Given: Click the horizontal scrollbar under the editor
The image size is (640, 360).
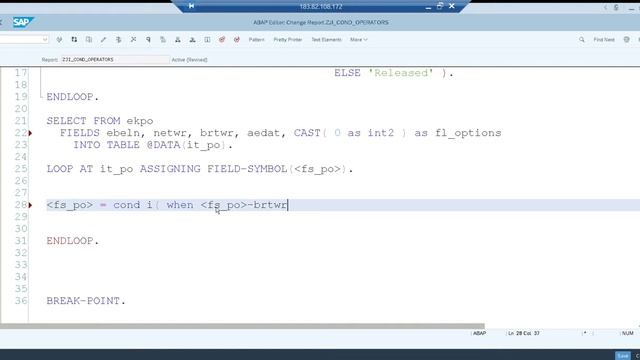Looking at the screenshot, I should [242, 326].
